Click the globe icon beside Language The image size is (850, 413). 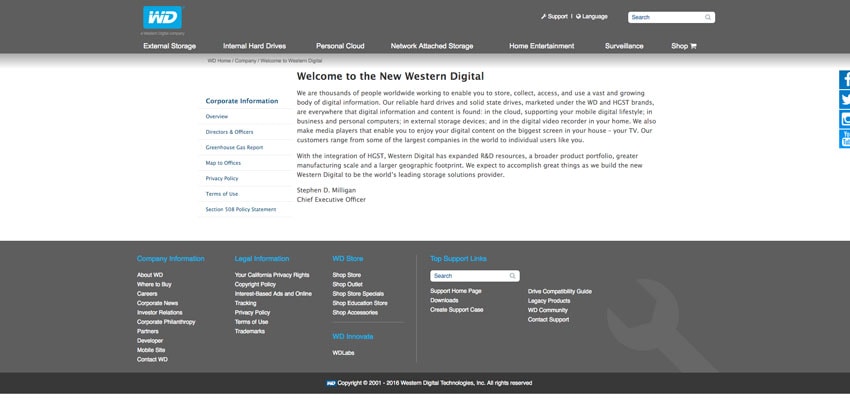point(578,17)
